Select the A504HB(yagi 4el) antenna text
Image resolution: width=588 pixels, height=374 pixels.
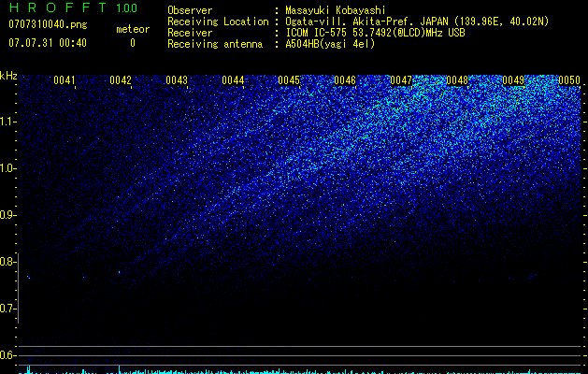pos(330,44)
